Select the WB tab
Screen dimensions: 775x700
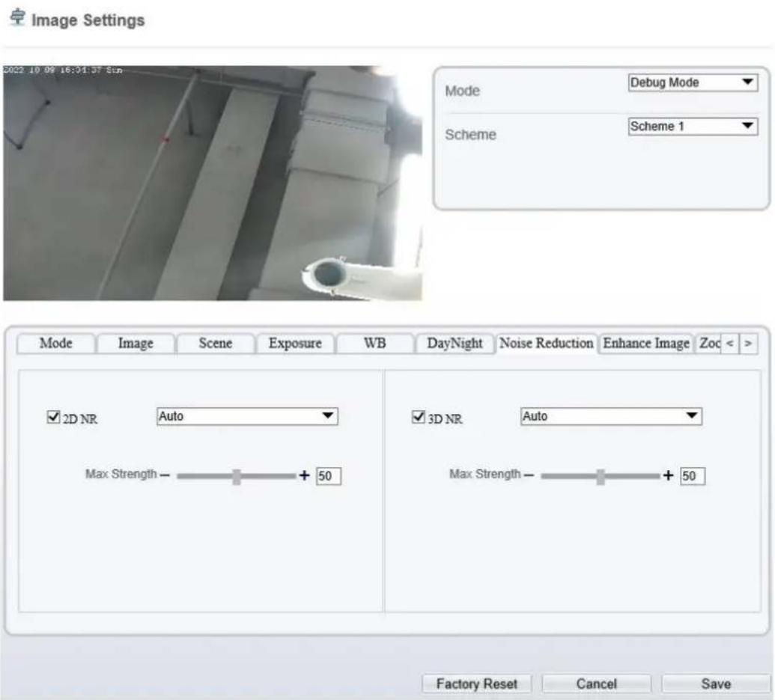(374, 344)
